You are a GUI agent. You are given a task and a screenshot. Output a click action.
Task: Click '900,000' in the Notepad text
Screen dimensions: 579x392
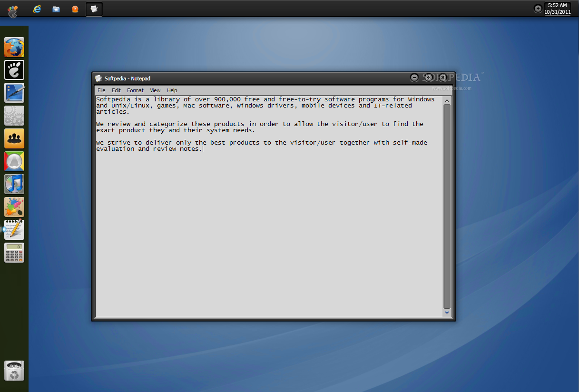point(227,99)
